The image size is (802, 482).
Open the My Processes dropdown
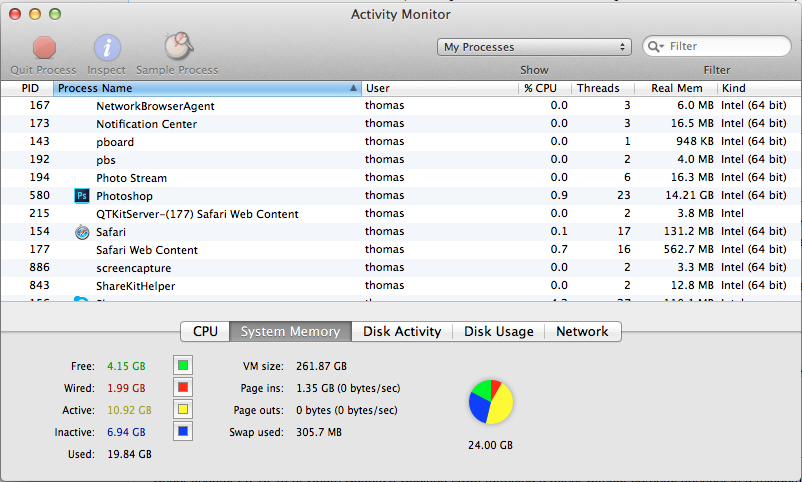click(x=534, y=47)
